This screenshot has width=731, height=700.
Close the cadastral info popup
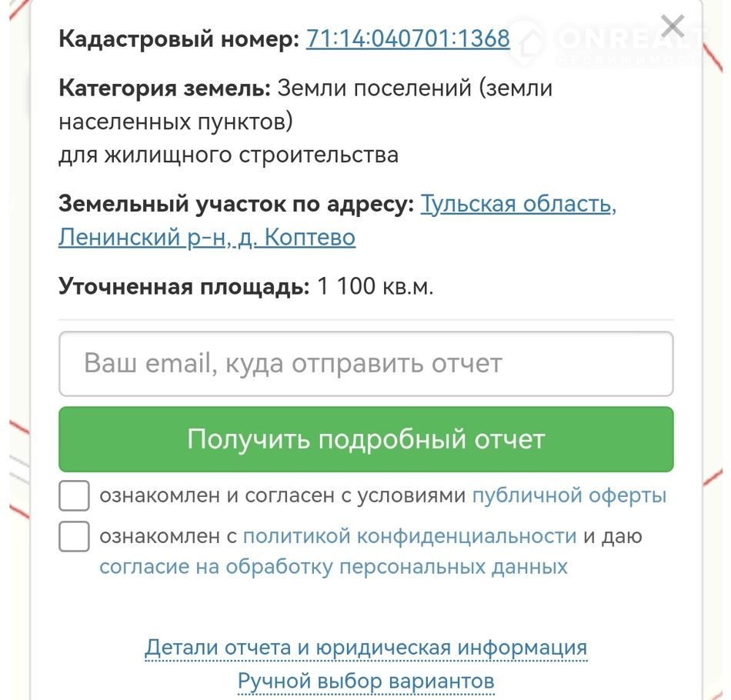point(673,27)
